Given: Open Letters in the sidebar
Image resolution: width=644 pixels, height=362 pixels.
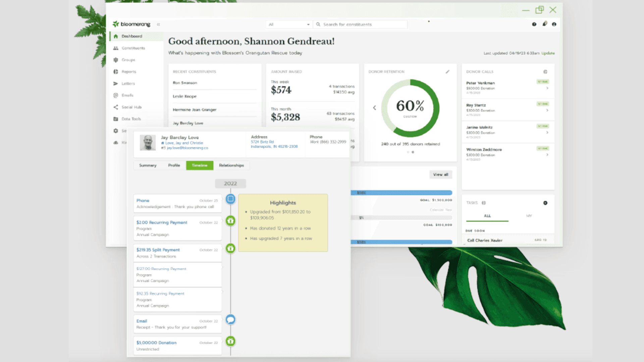Looking at the screenshot, I should point(128,83).
